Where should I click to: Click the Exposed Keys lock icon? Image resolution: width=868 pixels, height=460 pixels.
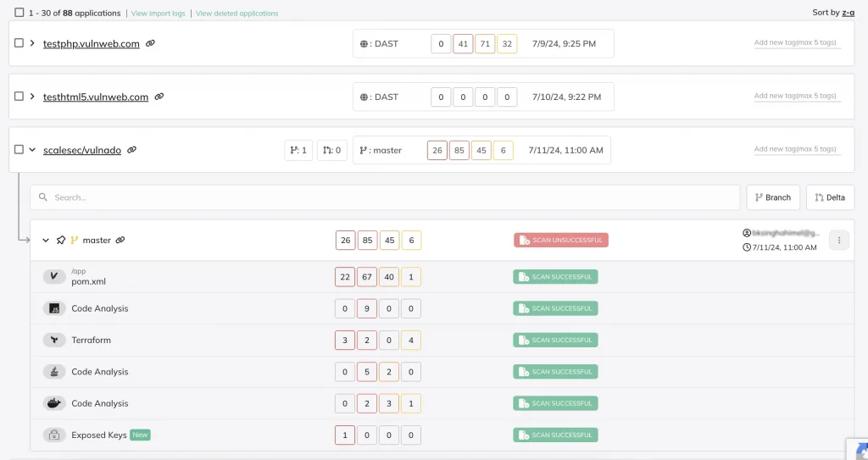point(54,435)
